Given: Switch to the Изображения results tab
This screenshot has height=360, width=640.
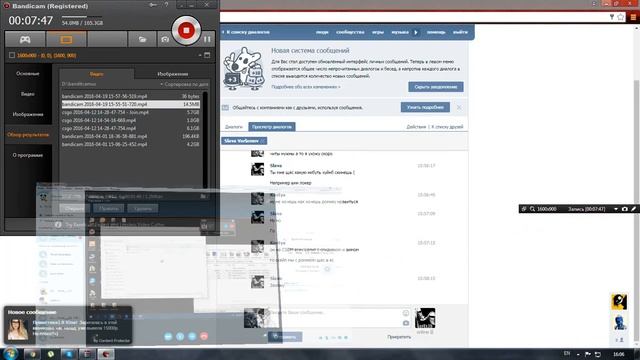Looking at the screenshot, I should pyautogui.click(x=173, y=74).
